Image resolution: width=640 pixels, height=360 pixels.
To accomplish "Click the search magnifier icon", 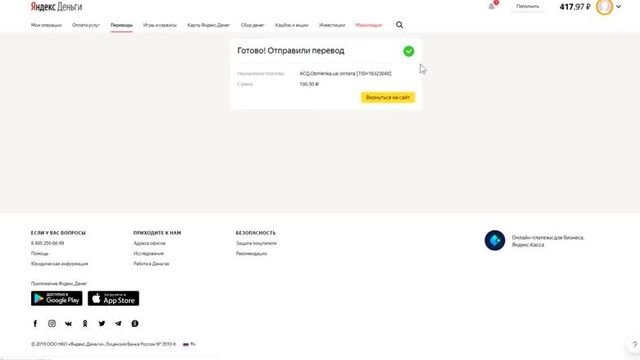I will [399, 25].
